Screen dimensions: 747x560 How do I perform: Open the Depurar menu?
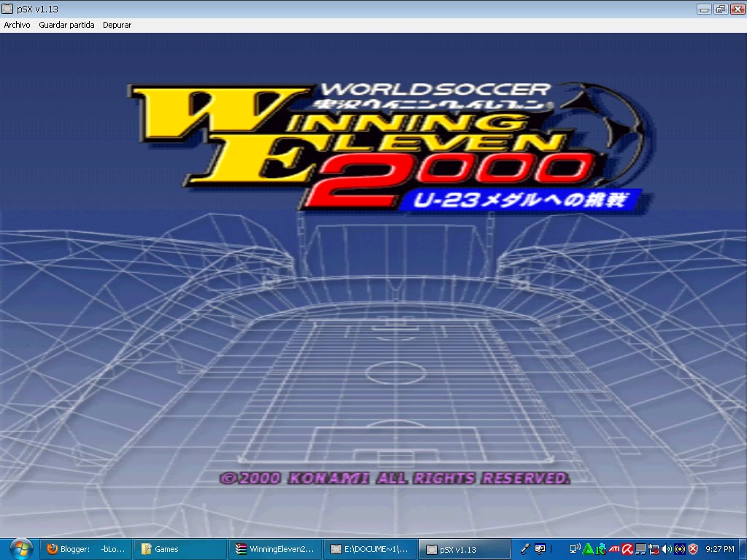pos(117,25)
